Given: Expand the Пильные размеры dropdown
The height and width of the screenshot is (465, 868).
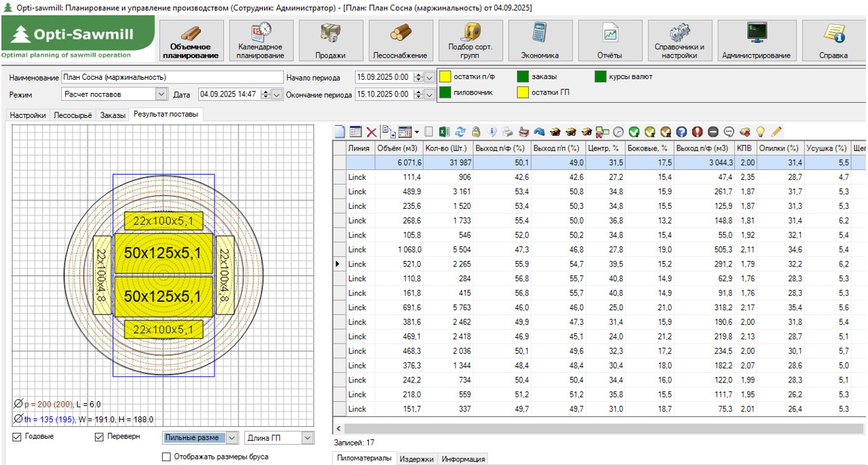Looking at the screenshot, I should click(232, 438).
